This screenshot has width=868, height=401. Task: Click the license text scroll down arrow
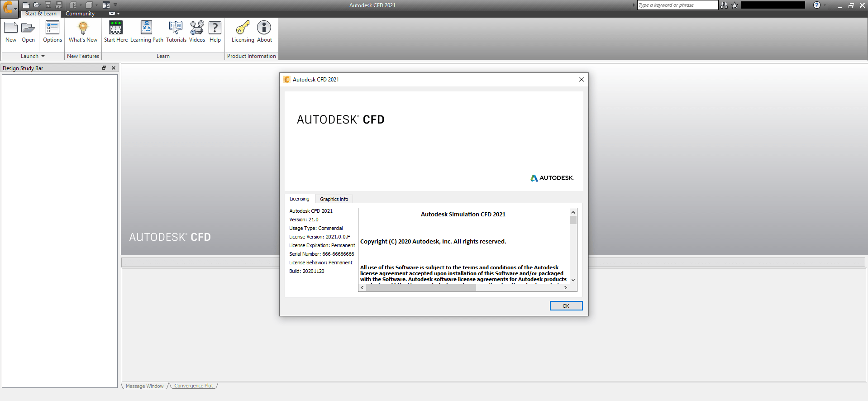(x=573, y=280)
